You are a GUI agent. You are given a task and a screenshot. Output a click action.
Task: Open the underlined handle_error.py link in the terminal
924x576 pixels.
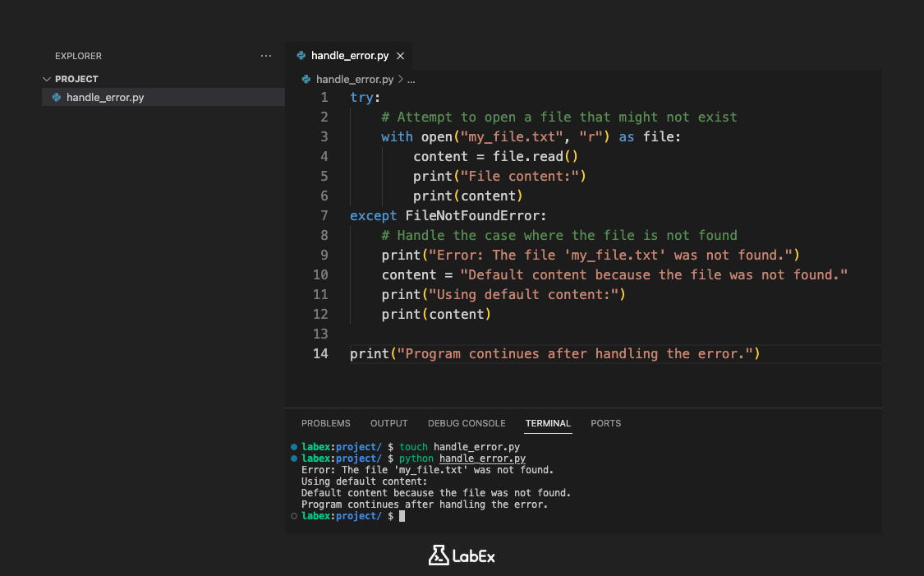(482, 458)
